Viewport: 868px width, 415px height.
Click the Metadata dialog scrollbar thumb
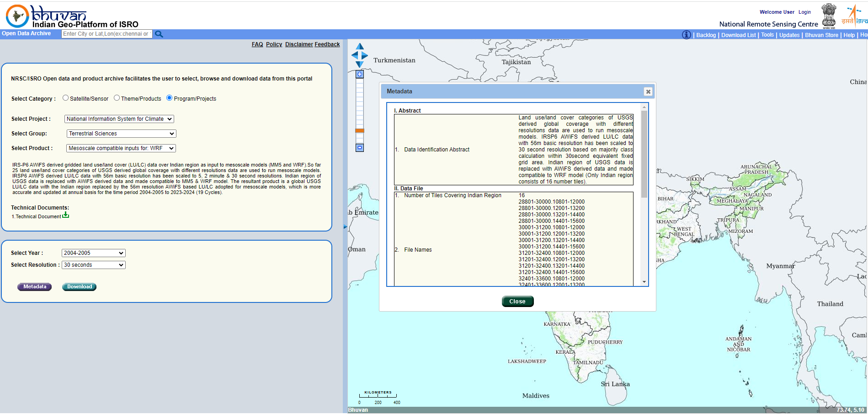644,154
